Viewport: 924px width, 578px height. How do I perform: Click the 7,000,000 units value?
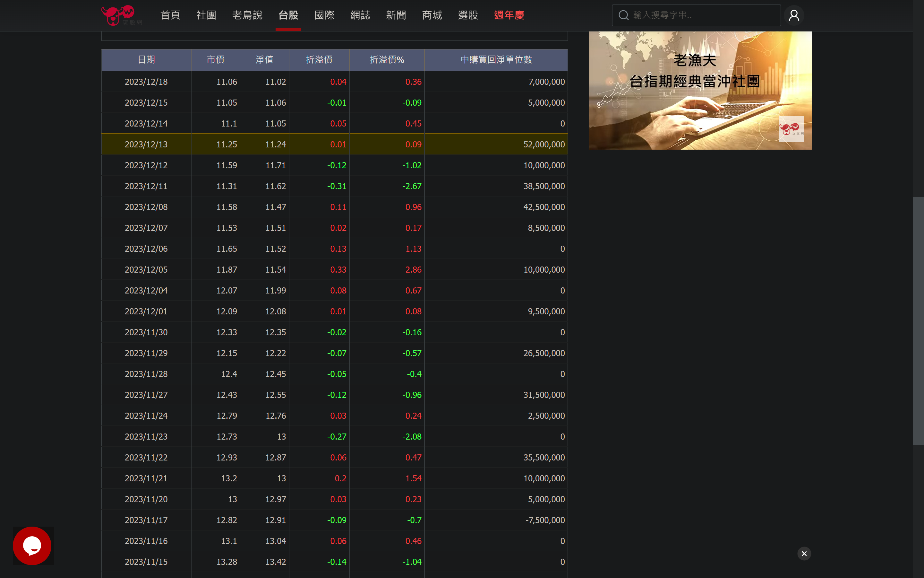click(x=546, y=82)
